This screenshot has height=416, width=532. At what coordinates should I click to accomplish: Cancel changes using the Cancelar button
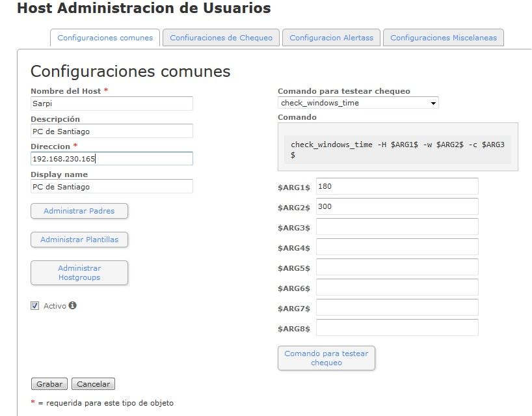(x=93, y=384)
